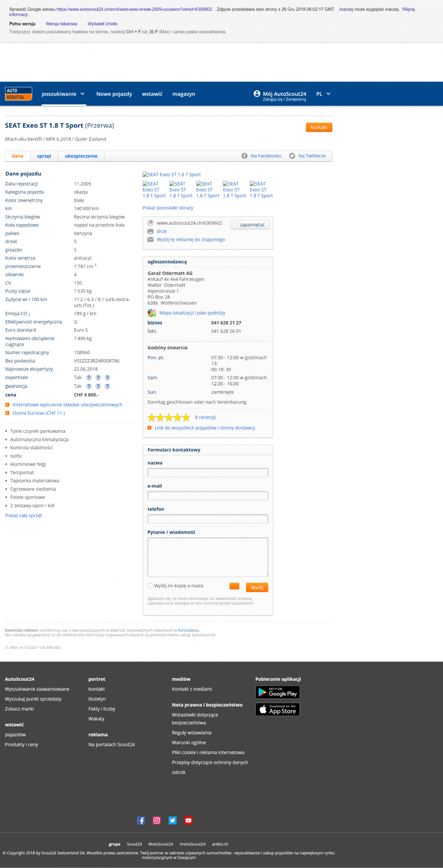Share listing via Na Facebooku icon
This screenshot has height=868, width=443.
(x=245, y=156)
